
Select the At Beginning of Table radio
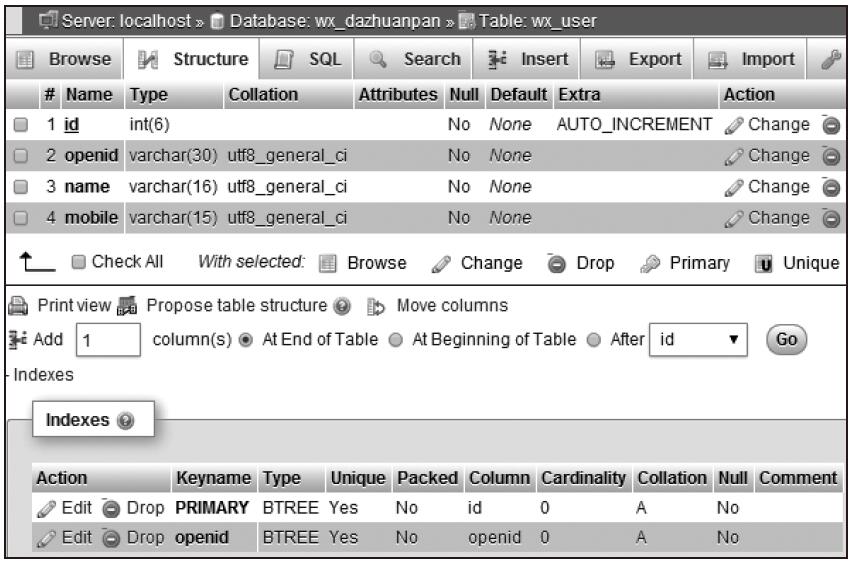395,340
